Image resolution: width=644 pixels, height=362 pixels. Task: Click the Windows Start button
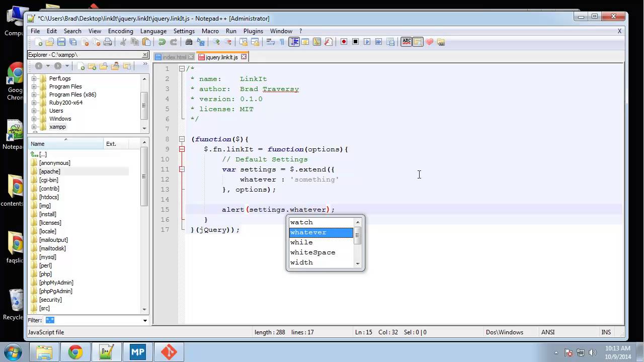[13, 352]
